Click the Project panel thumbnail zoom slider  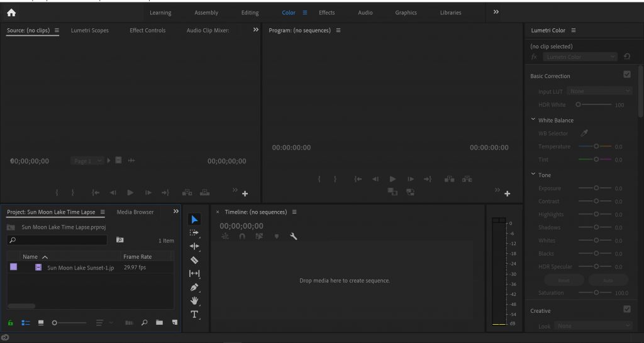[69, 323]
